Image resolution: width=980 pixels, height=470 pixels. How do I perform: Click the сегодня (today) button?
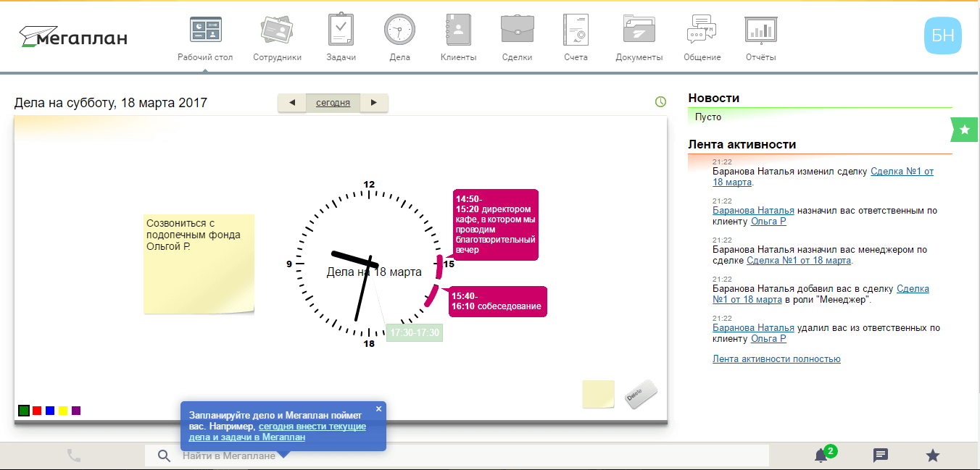coord(333,103)
